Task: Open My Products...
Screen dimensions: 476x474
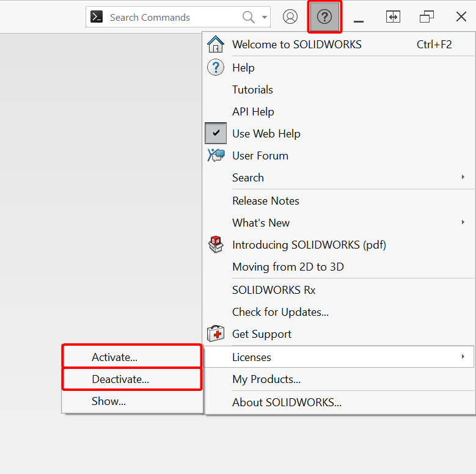Action: [x=339, y=379]
